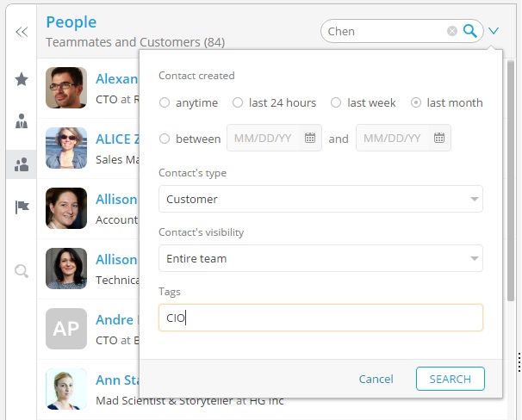This screenshot has height=420, width=522.
Task: Collapse advanced search filter chevron
Action: point(494,31)
